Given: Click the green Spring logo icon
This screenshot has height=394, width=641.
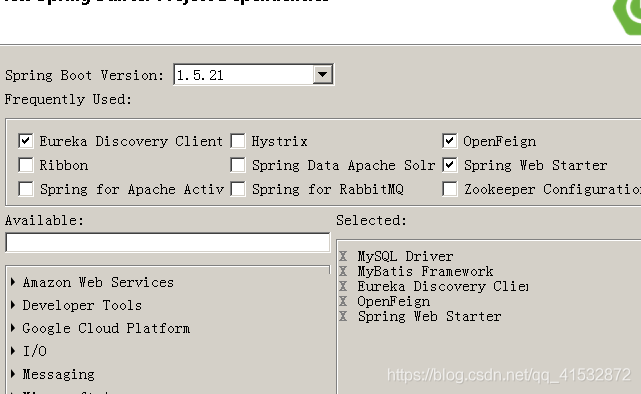Looking at the screenshot, I should coord(627,16).
